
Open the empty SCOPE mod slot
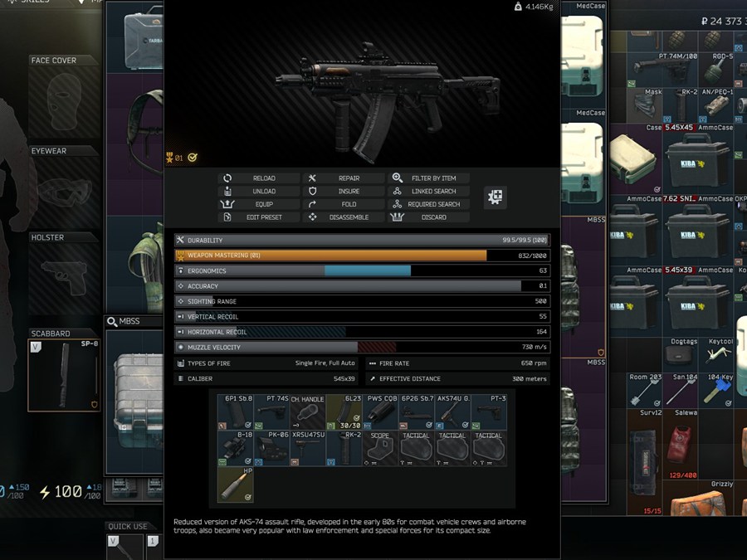[x=381, y=448]
